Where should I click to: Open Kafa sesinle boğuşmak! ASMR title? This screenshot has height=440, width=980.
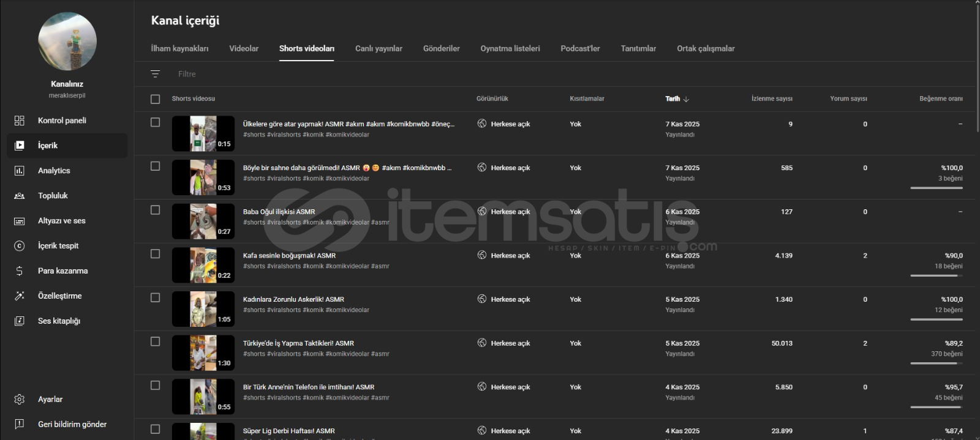pyautogui.click(x=289, y=256)
